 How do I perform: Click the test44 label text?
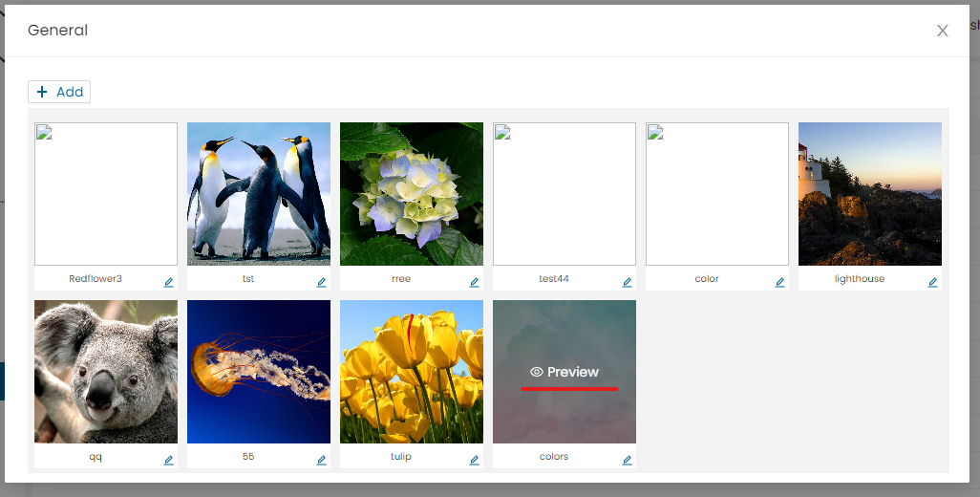[554, 279]
